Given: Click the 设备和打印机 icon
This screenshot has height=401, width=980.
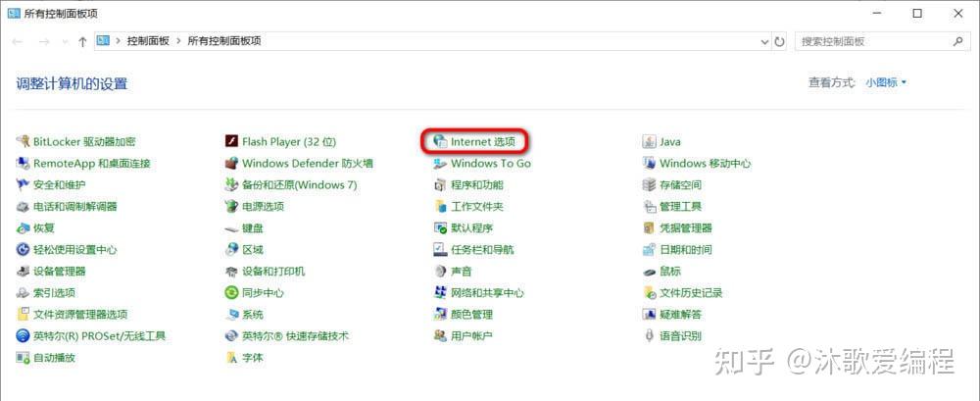Looking at the screenshot, I should tap(232, 271).
